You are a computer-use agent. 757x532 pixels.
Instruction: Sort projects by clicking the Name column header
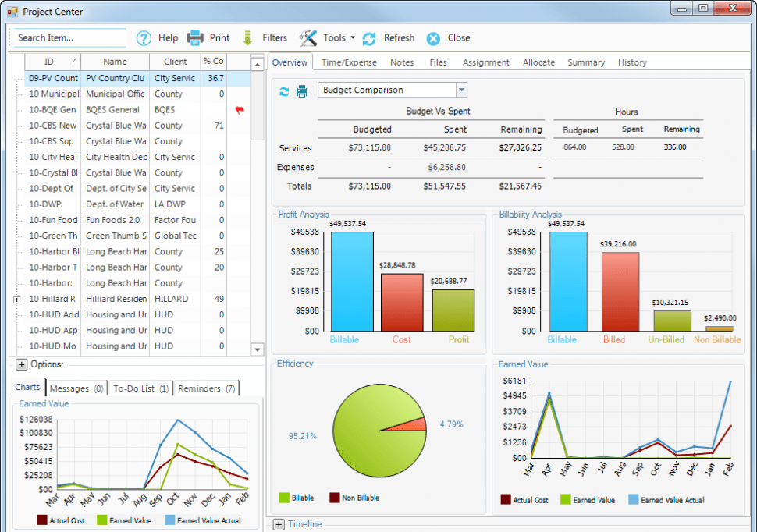click(x=115, y=62)
